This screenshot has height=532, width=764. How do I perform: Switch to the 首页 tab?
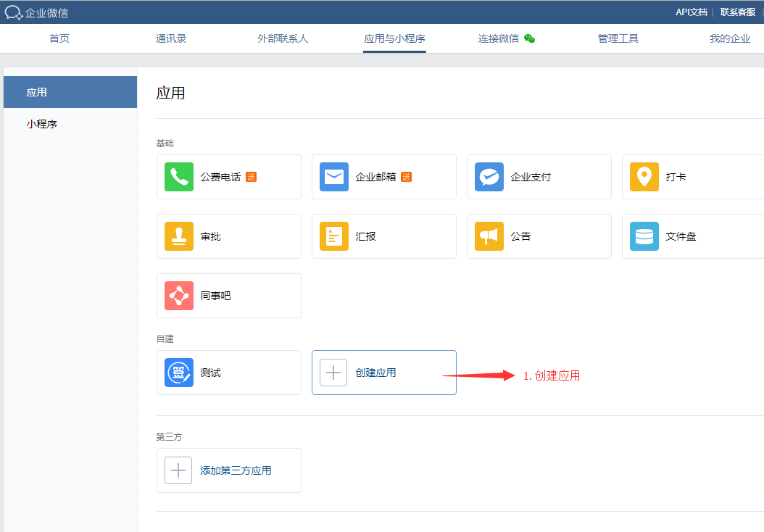[59, 38]
